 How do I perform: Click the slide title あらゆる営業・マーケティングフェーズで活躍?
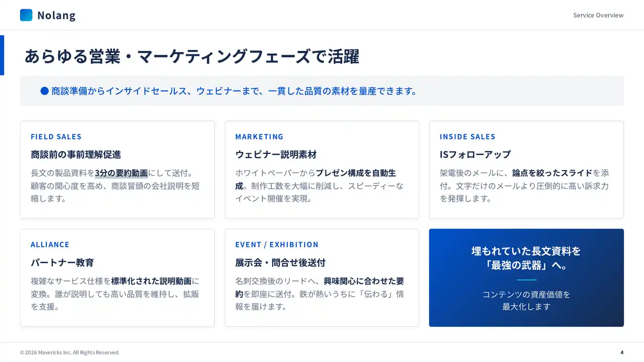[x=192, y=56]
